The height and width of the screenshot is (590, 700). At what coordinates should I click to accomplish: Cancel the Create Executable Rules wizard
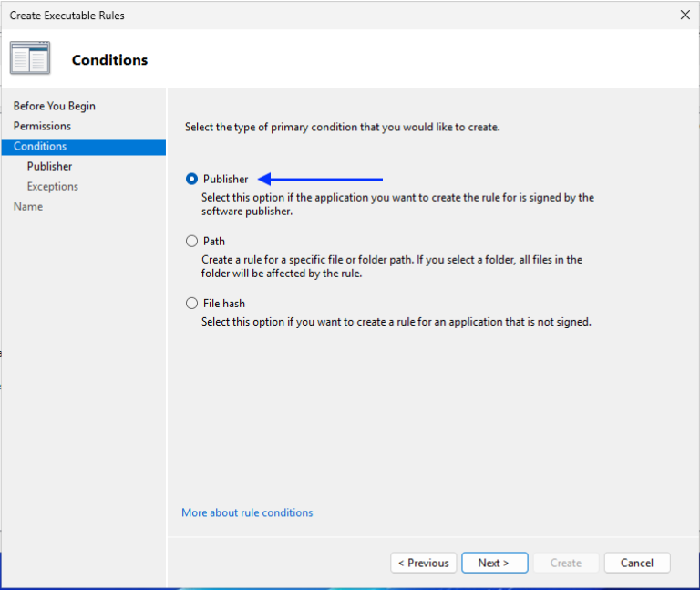[x=637, y=563]
